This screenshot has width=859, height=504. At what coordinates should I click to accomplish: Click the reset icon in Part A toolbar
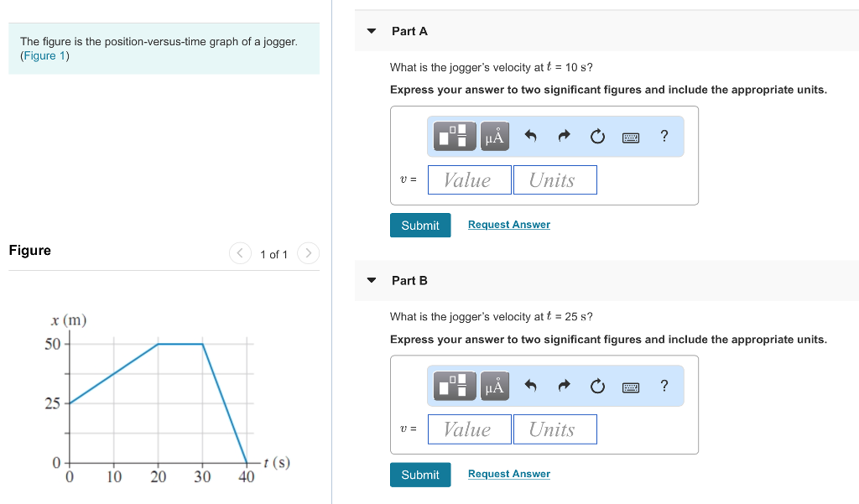click(x=597, y=137)
